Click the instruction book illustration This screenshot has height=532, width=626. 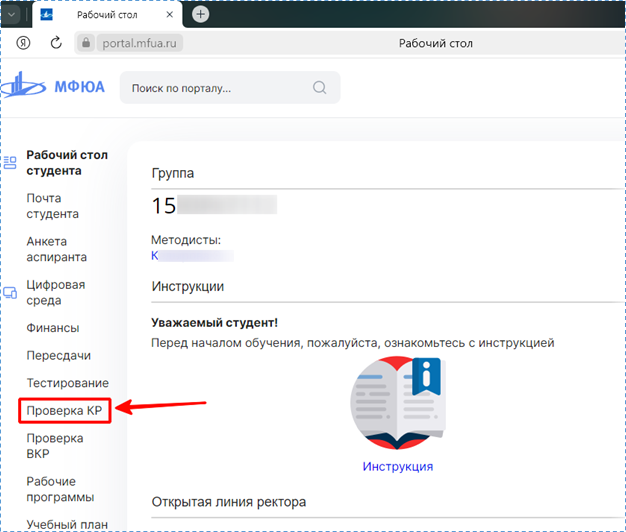click(x=398, y=403)
